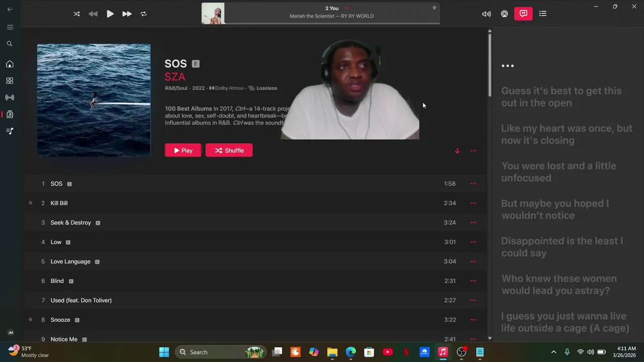Open more options for Love Language
The width and height of the screenshot is (644, 362).
tap(473, 261)
